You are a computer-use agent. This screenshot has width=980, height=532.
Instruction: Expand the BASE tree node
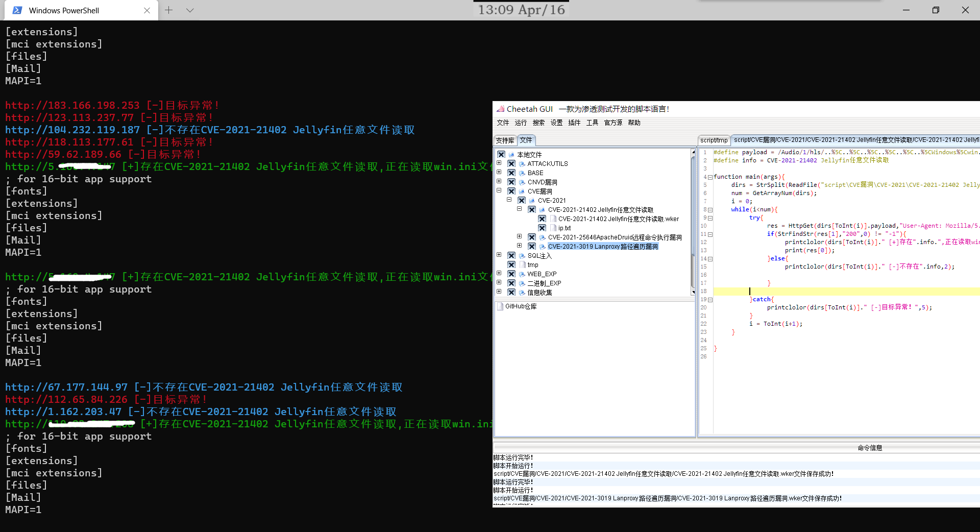tap(499, 172)
